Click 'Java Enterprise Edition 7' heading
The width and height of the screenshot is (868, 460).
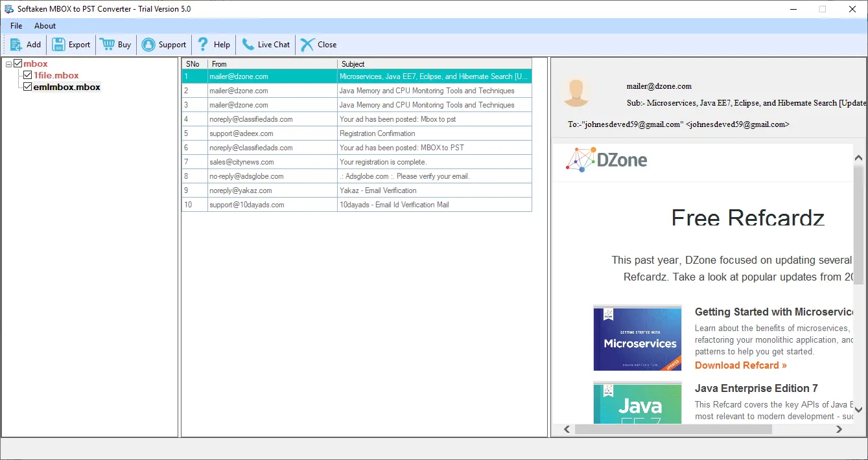tap(757, 389)
